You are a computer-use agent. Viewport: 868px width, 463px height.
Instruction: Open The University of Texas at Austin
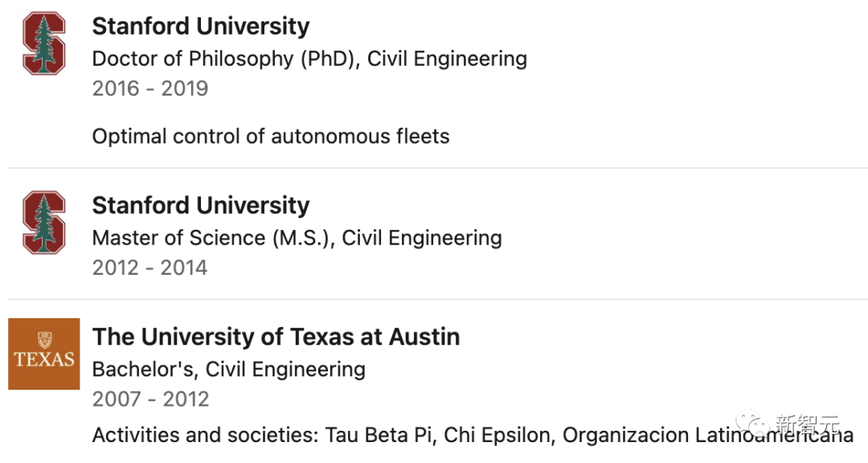click(276, 336)
